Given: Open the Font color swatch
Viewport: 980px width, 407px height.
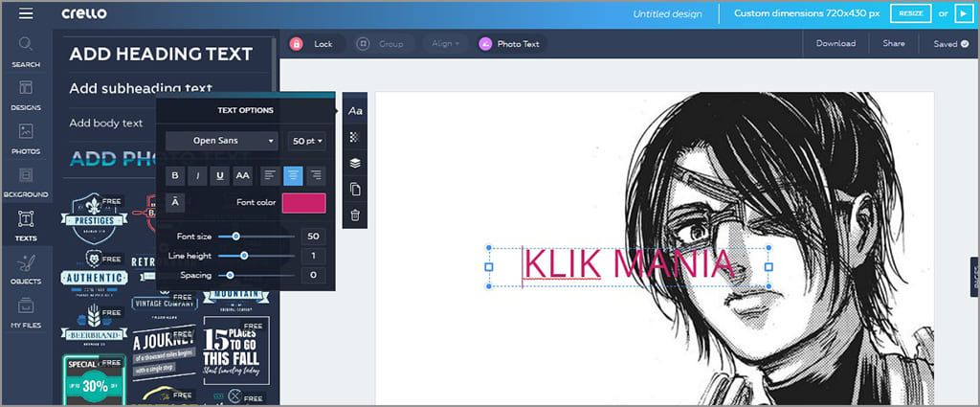Looking at the screenshot, I should point(303,203).
